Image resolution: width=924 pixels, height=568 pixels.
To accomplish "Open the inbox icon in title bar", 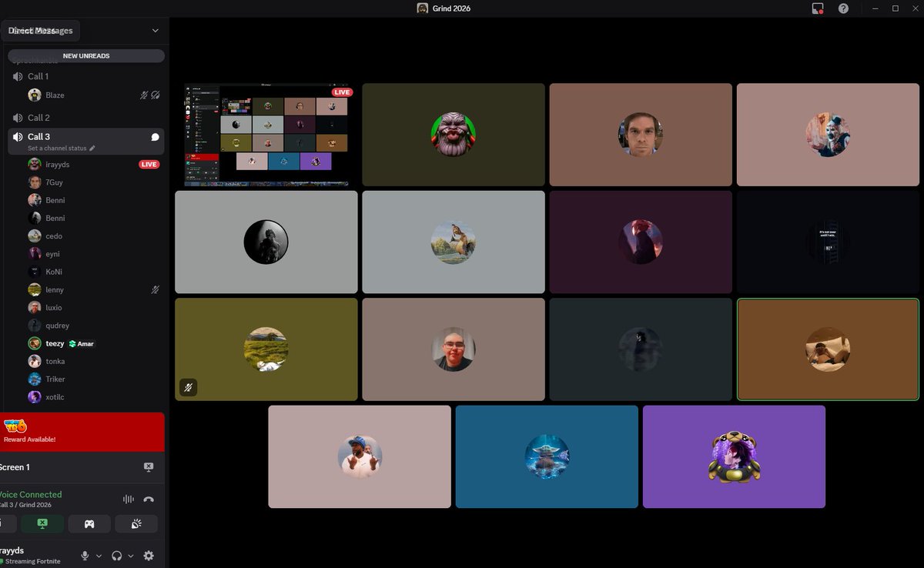I will coord(818,8).
